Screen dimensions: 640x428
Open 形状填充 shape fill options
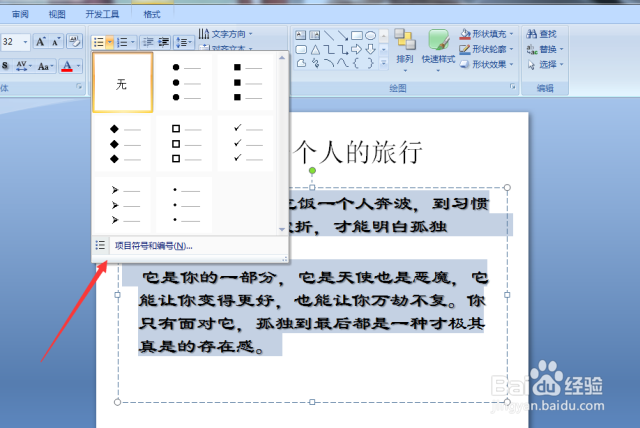pyautogui.click(x=487, y=34)
